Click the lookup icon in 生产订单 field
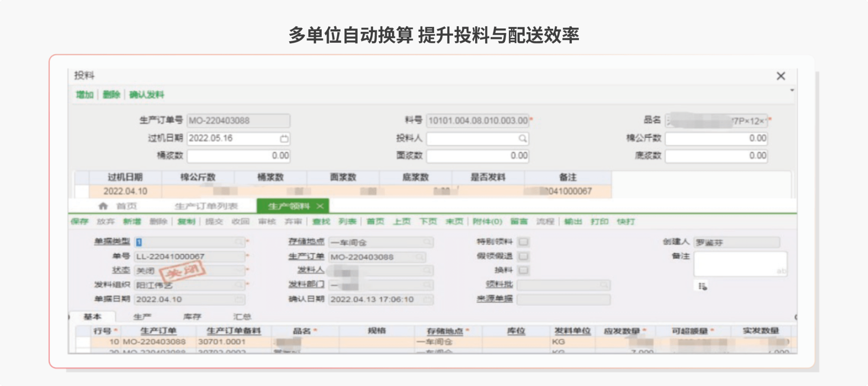The image size is (868, 386). pos(420,257)
